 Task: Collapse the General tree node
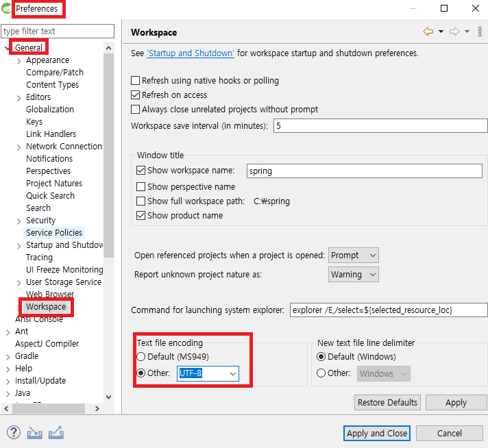[x=7, y=48]
